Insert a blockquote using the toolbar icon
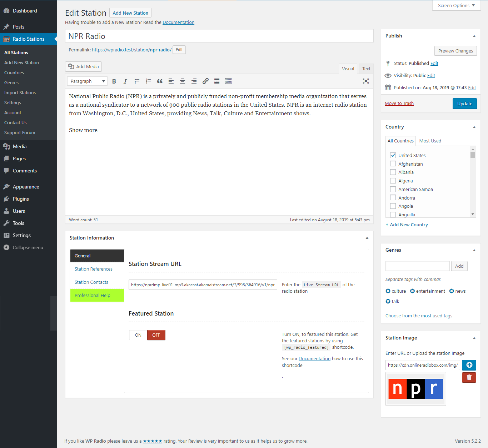The image size is (488, 448). [160, 81]
